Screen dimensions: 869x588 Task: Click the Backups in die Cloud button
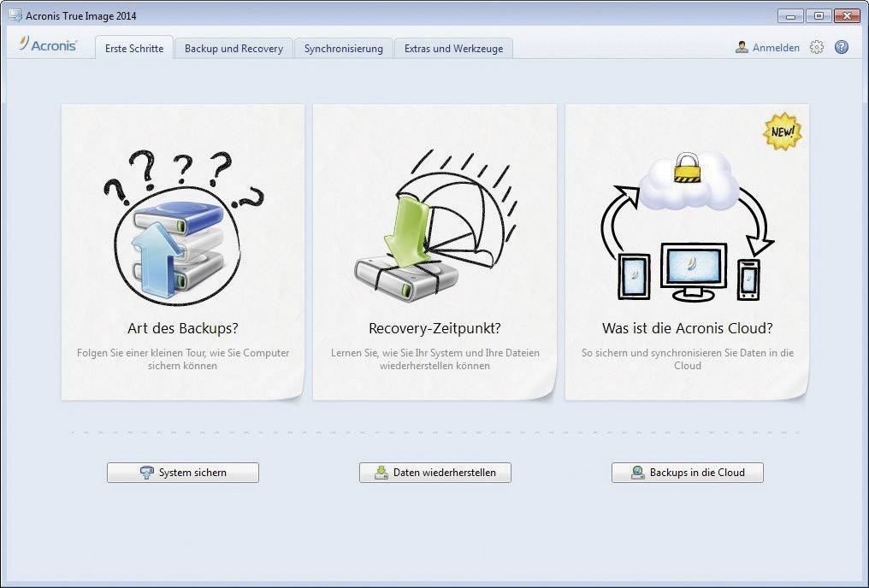[x=687, y=473]
